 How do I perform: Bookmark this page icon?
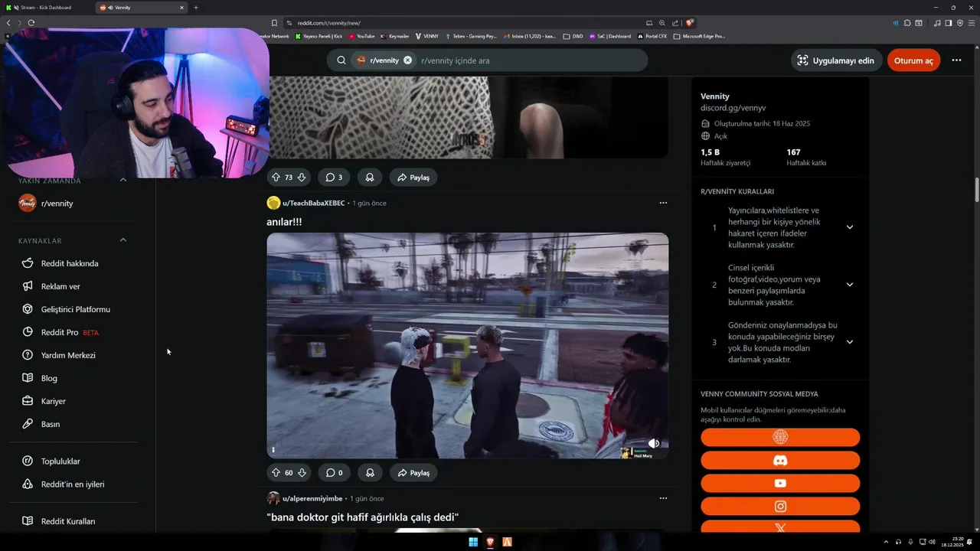tap(274, 23)
